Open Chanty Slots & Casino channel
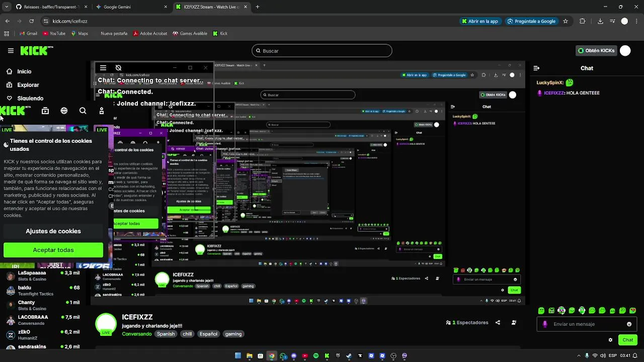Image resolution: width=644 pixels, height=362 pixels. (x=43, y=305)
